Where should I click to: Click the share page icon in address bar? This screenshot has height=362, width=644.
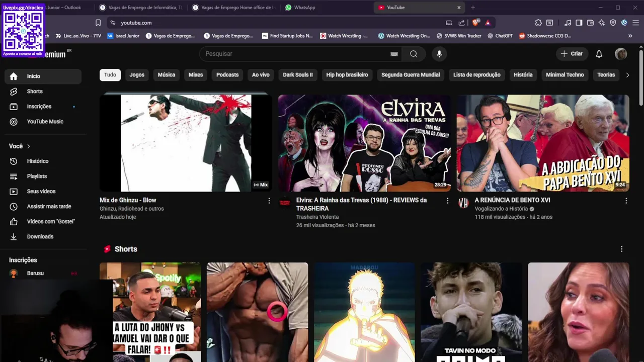point(462,23)
